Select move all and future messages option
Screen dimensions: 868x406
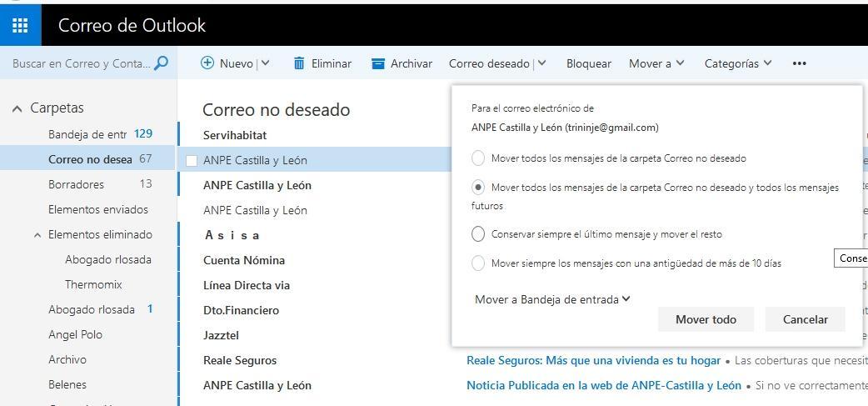[478, 188]
